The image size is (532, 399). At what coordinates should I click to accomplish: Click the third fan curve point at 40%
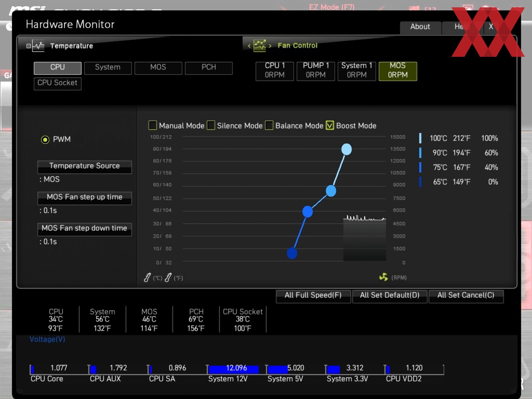pos(308,212)
